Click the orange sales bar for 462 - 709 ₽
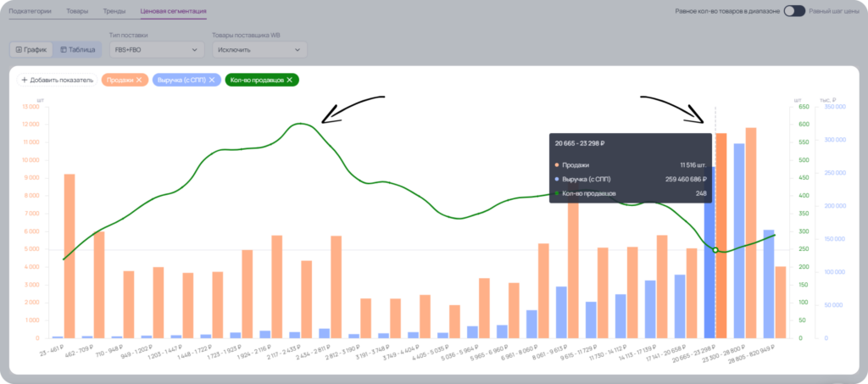This screenshot has height=384, width=868. point(99,285)
